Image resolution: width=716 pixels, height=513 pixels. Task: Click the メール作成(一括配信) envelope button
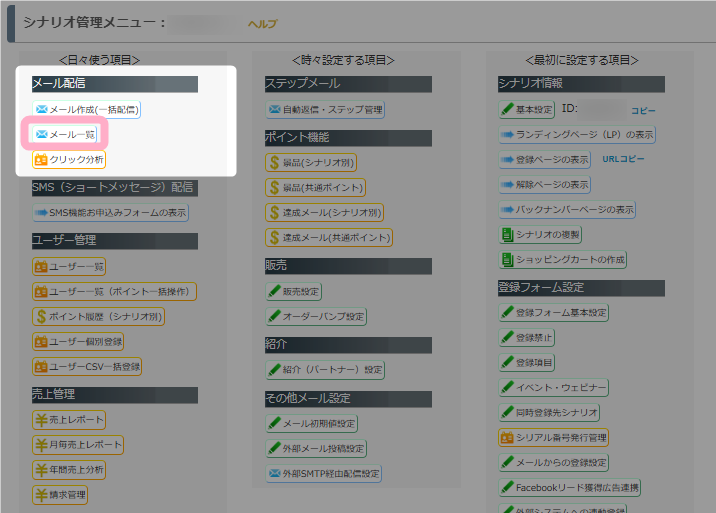(x=86, y=109)
